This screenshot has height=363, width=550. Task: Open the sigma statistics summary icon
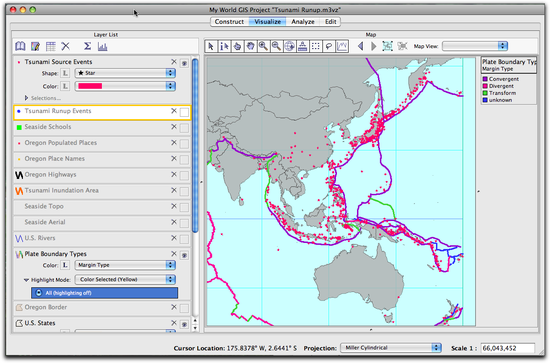tap(87, 46)
